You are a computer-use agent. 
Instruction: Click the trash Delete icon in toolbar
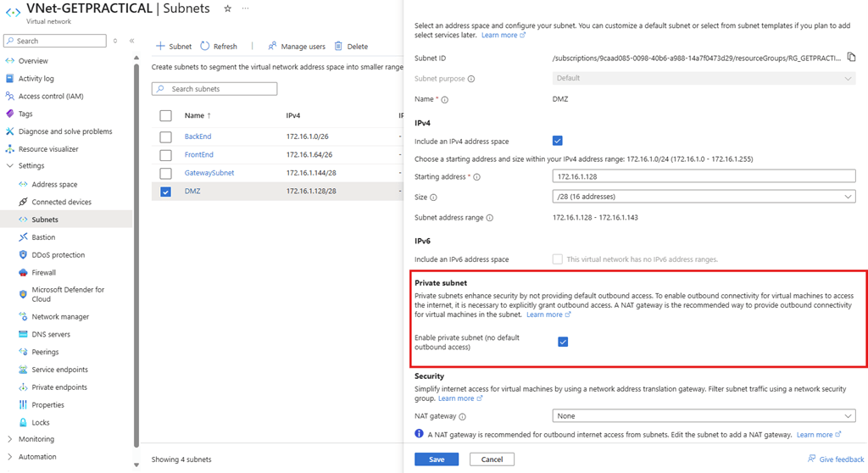pyautogui.click(x=338, y=46)
